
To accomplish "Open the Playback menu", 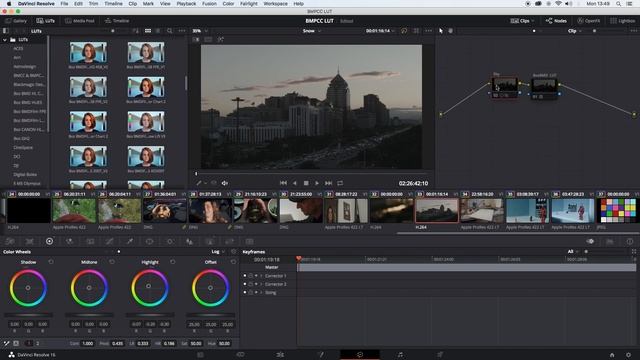I will coord(186,4).
